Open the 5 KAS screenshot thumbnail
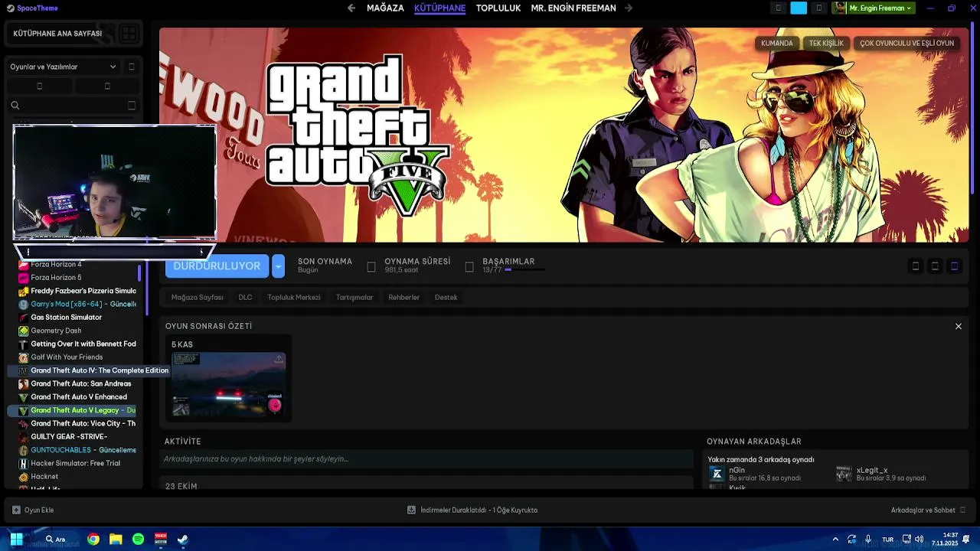This screenshot has width=980, height=551. point(228,385)
